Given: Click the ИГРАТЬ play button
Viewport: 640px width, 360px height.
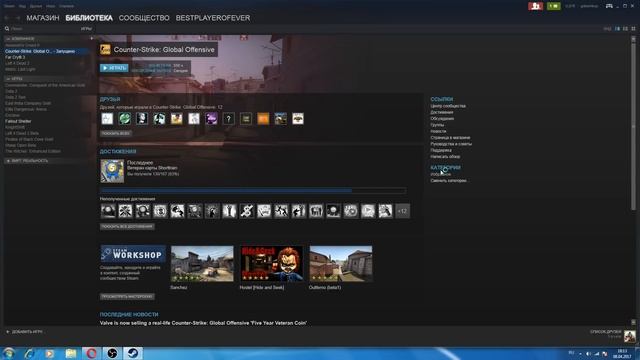Looking at the screenshot, I should pos(114,68).
